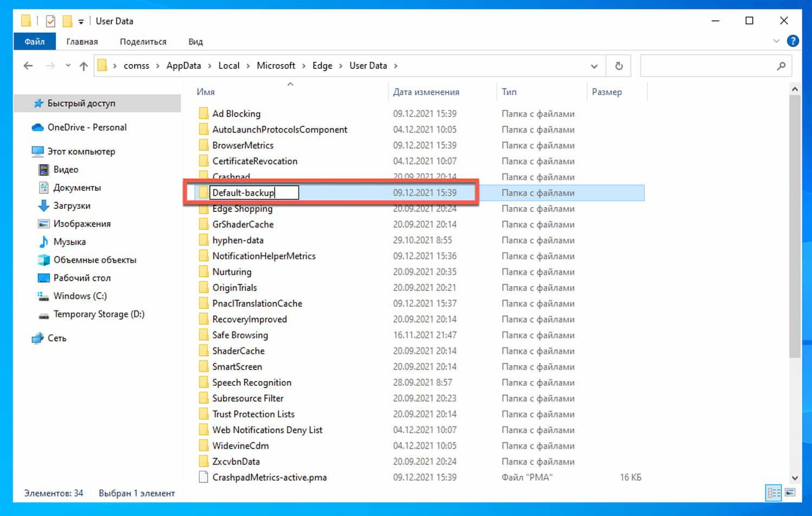Click the ShaderCache folder icon
Image resolution: width=812 pixels, height=516 pixels.
(x=204, y=351)
